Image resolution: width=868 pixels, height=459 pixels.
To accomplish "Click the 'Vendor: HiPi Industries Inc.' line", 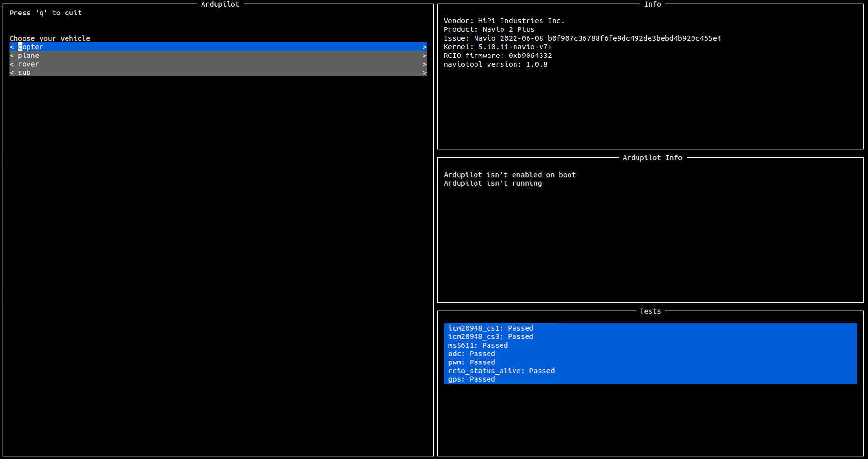I will click(x=504, y=21).
